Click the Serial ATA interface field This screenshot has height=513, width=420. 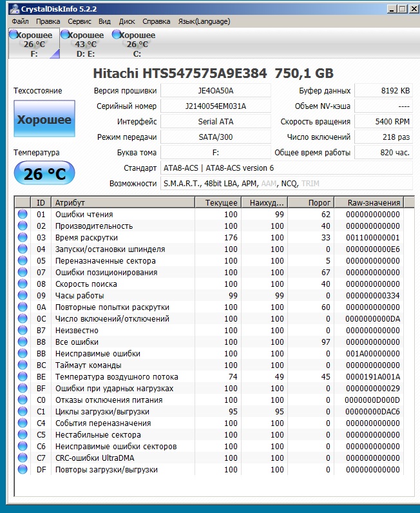[216, 121]
